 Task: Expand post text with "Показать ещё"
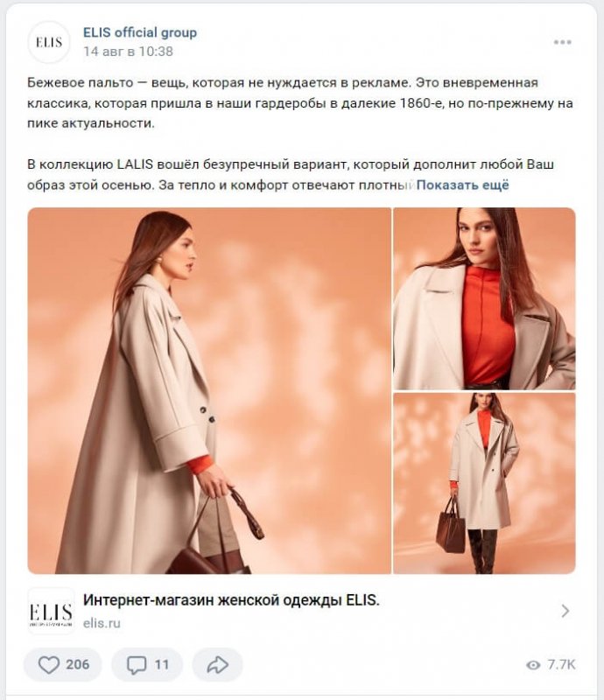click(x=462, y=185)
